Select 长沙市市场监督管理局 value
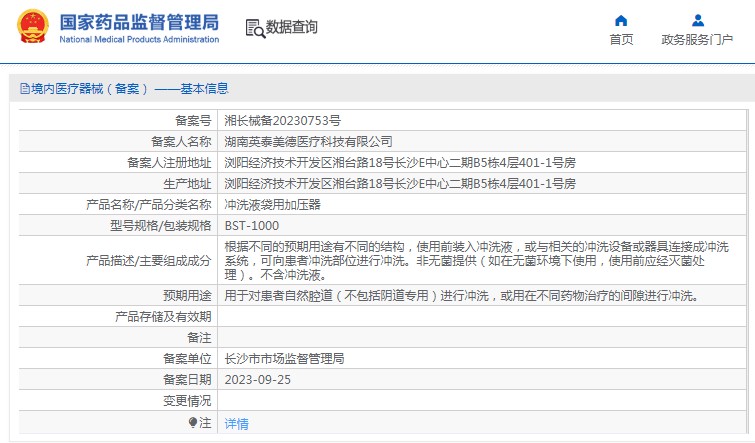 pos(284,359)
